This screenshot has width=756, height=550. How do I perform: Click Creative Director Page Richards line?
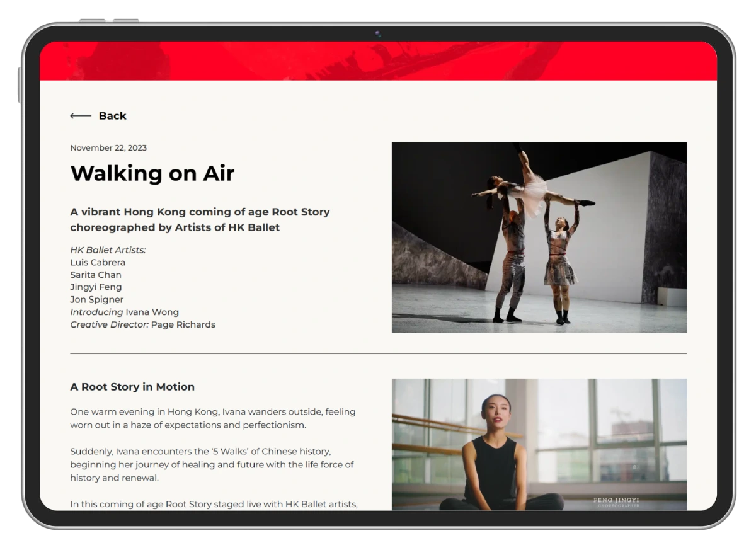(x=143, y=324)
